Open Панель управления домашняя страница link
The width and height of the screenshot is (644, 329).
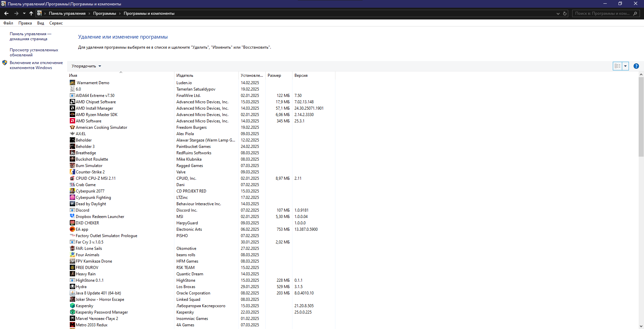pos(31,36)
